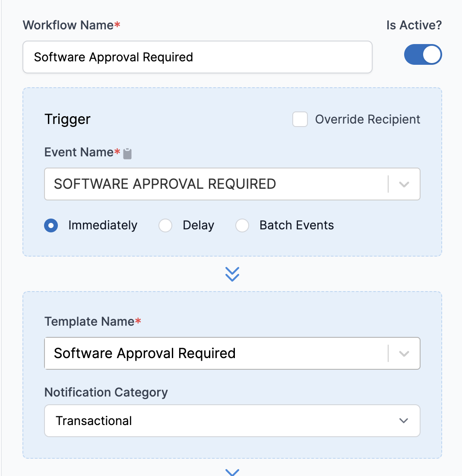Open the Template Name dropdown arrow
The image size is (462, 476).
coord(404,354)
